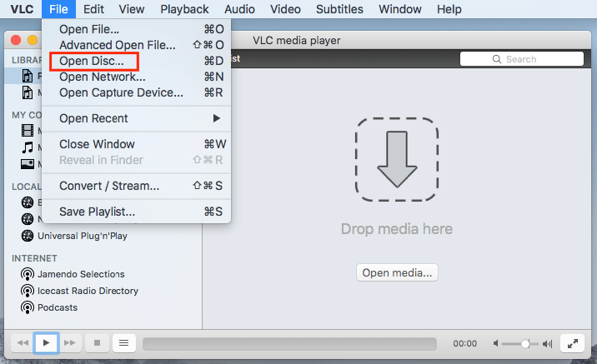Open Jamendo Selections in sidebar

pyautogui.click(x=80, y=274)
